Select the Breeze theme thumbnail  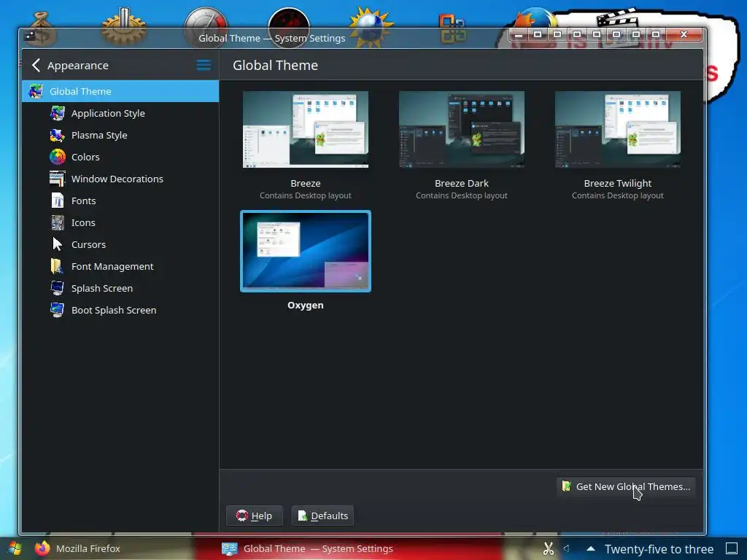point(306,129)
